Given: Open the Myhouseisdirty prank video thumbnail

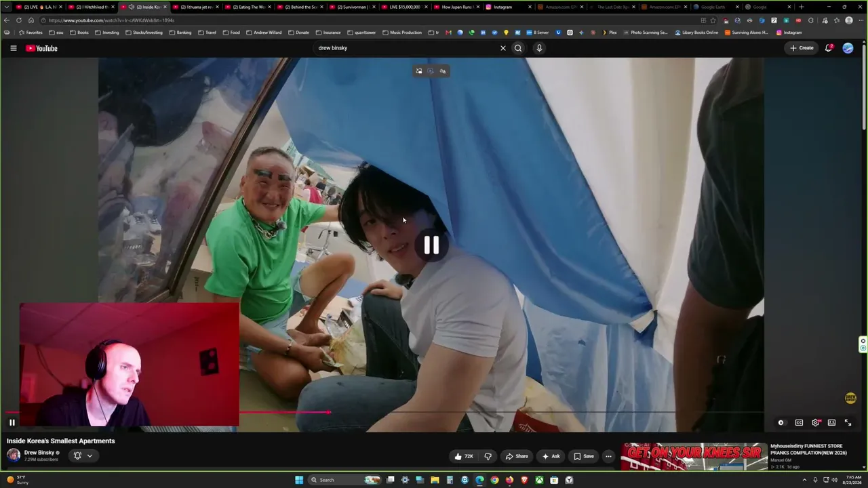Looking at the screenshot, I should tap(694, 456).
